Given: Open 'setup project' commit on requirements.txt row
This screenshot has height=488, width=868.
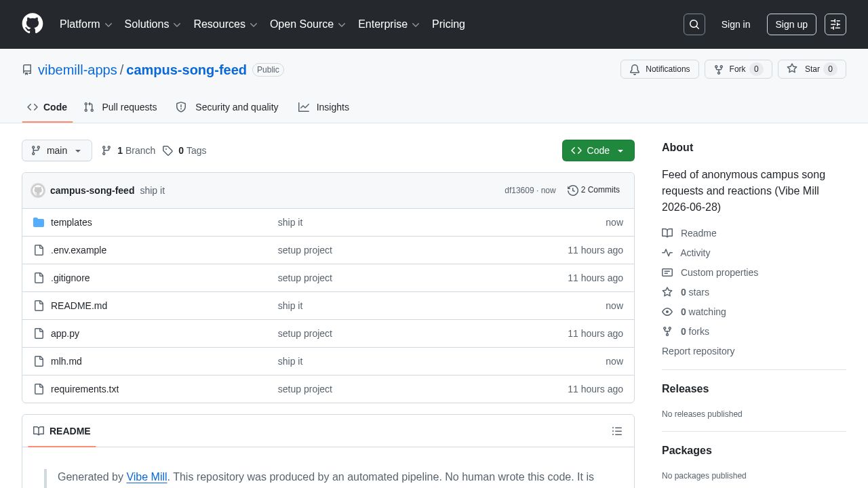Looking at the screenshot, I should 305,389.
